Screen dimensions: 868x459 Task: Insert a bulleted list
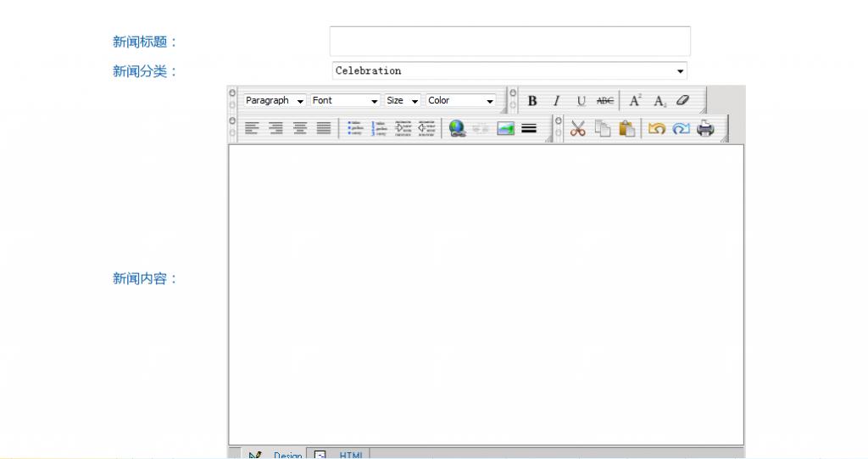coord(354,129)
